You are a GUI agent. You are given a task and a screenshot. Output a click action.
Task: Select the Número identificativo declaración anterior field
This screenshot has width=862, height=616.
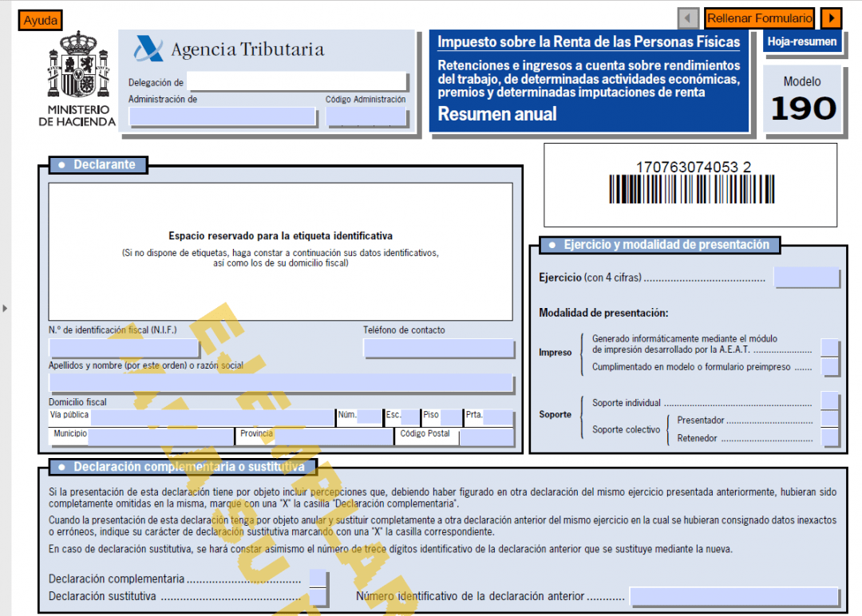click(x=733, y=597)
